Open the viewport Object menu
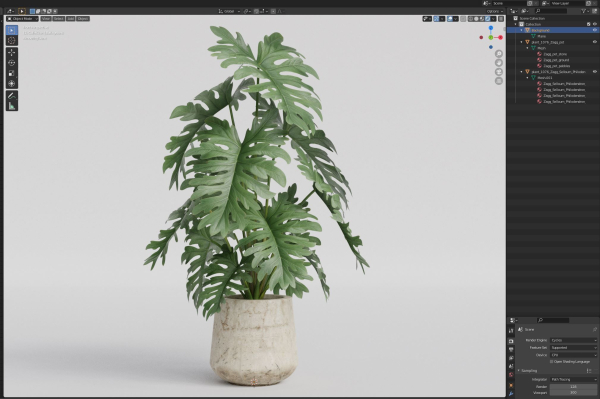Image resolution: width=600 pixels, height=399 pixels. tap(83, 19)
